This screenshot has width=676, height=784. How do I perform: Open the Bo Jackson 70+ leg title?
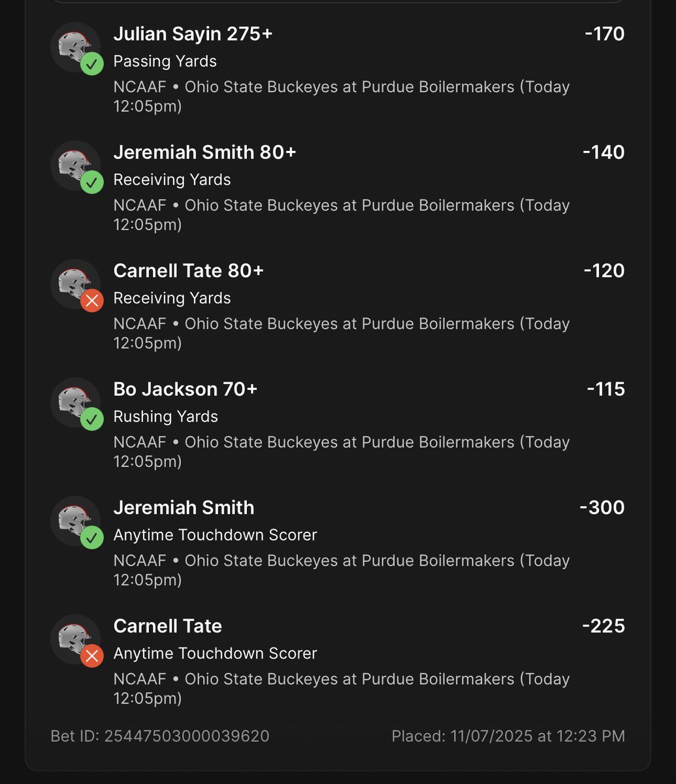185,389
